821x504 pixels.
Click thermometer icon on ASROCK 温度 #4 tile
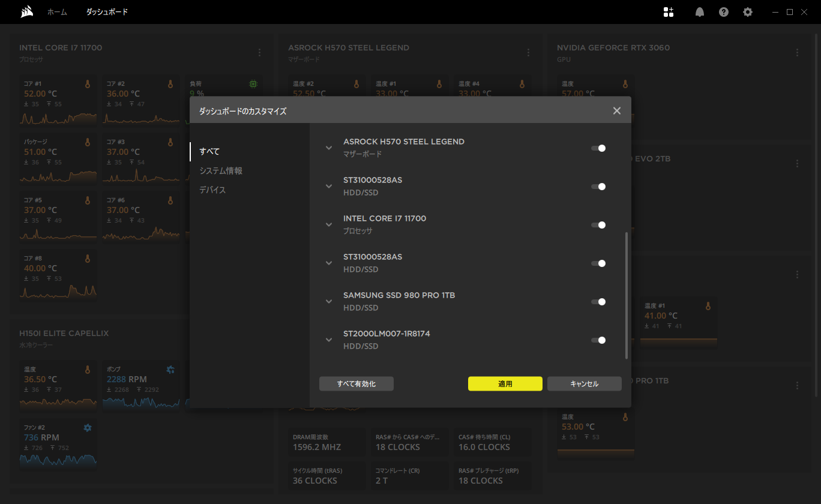tap(522, 84)
